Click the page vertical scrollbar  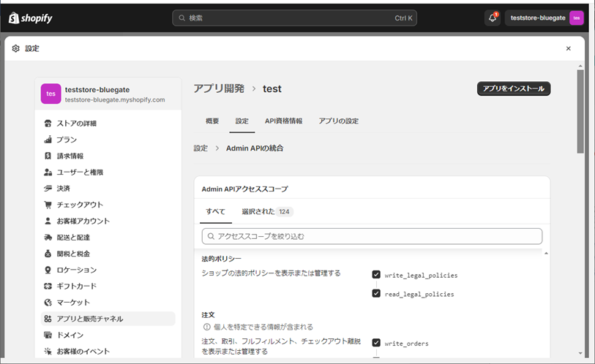[580, 110]
